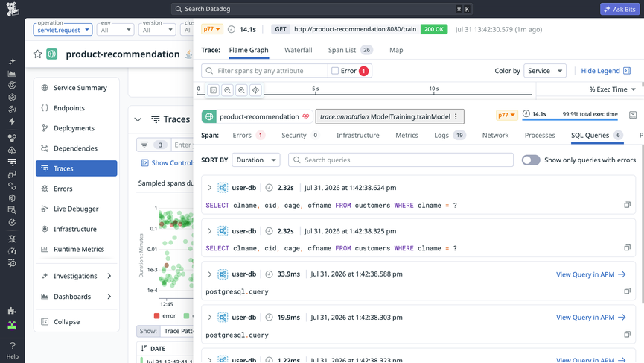Viewport: 644px width, 363px height.
Task: Click the filter icon in Traces search bar
Action: pyautogui.click(x=144, y=145)
